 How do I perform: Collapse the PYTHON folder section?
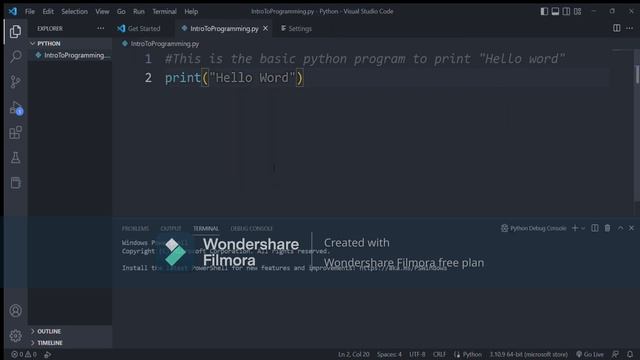tap(70, 43)
